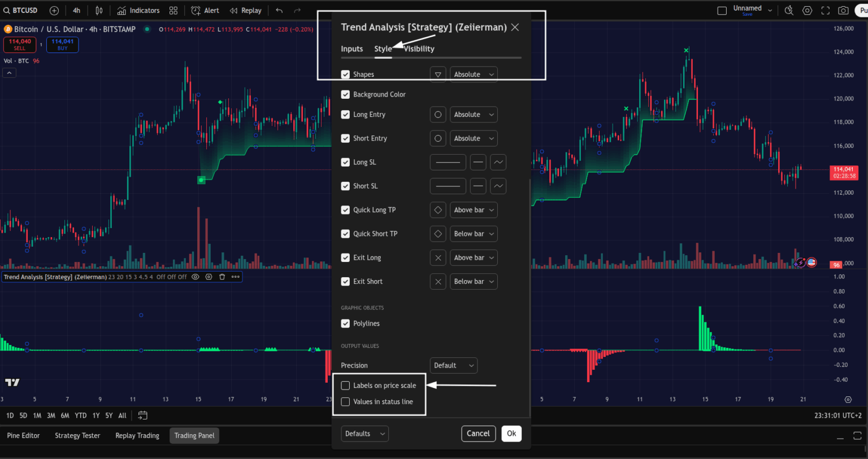Collapse the indicator legend arrow
Viewport: 868px width, 459px height.
pyautogui.click(x=9, y=73)
